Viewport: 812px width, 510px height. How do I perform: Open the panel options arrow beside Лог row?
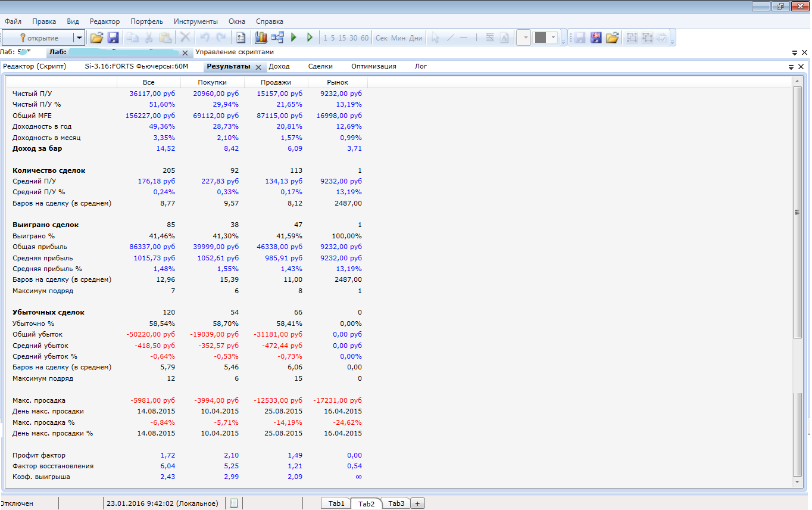791,67
